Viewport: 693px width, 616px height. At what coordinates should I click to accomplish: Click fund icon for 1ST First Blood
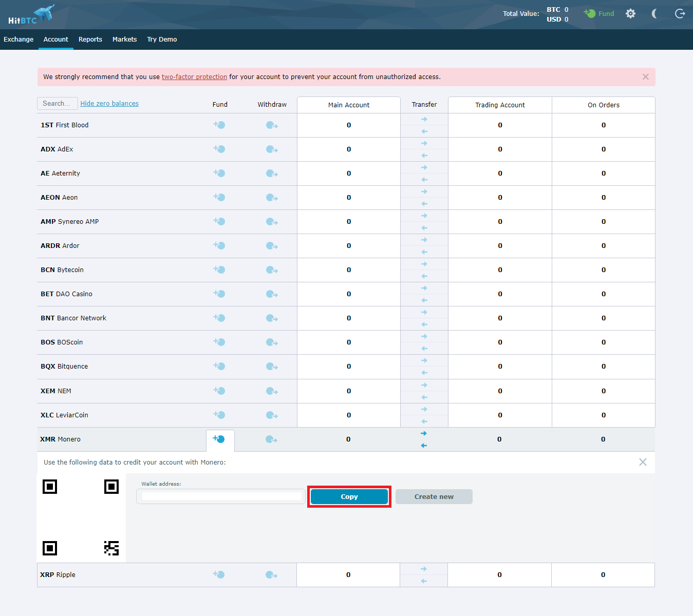point(219,125)
